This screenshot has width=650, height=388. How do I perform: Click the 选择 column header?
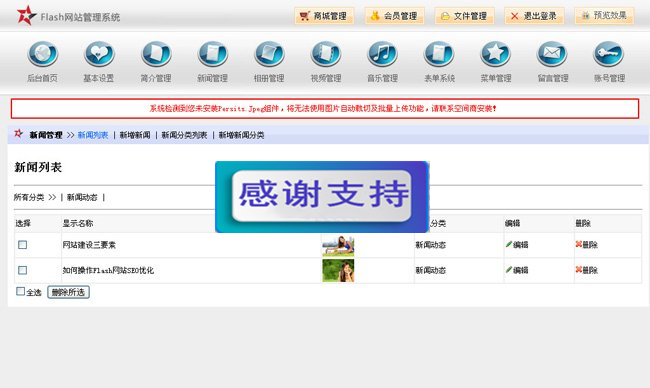[x=23, y=223]
